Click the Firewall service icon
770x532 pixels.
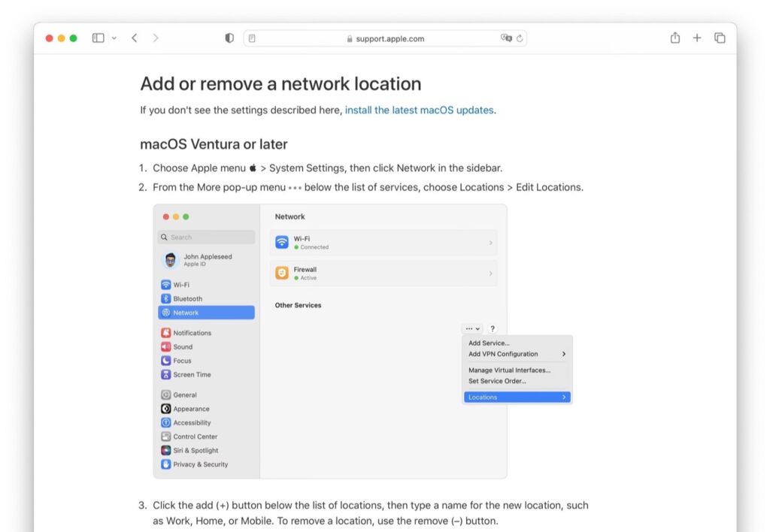click(280, 273)
